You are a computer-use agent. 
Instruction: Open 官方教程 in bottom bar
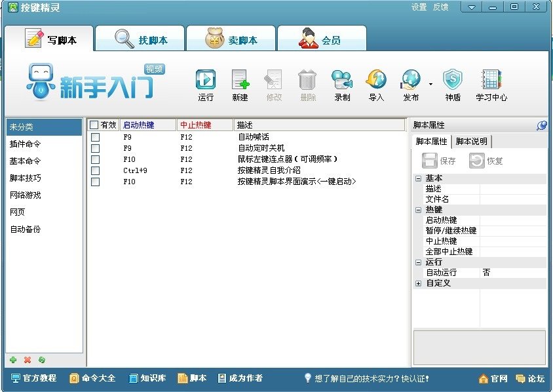click(x=33, y=379)
